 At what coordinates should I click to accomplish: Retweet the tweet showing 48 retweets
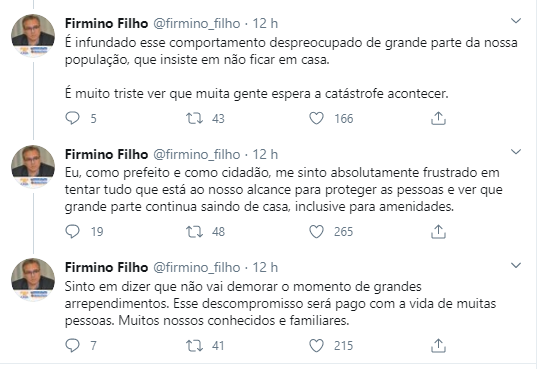pos(195,232)
